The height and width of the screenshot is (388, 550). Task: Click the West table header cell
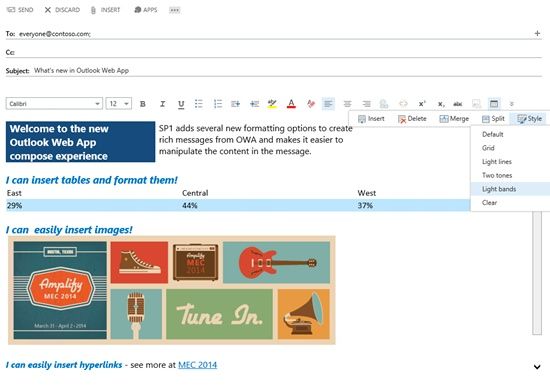(x=413, y=193)
